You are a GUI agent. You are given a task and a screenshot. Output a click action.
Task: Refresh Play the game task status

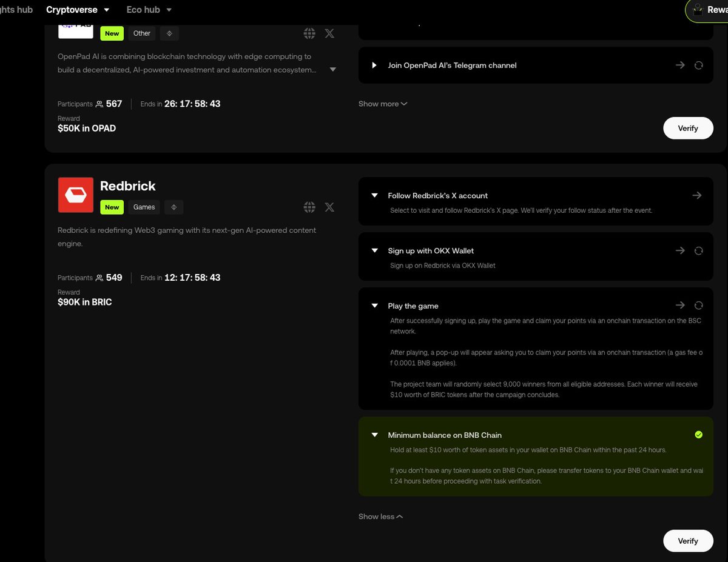click(x=698, y=306)
